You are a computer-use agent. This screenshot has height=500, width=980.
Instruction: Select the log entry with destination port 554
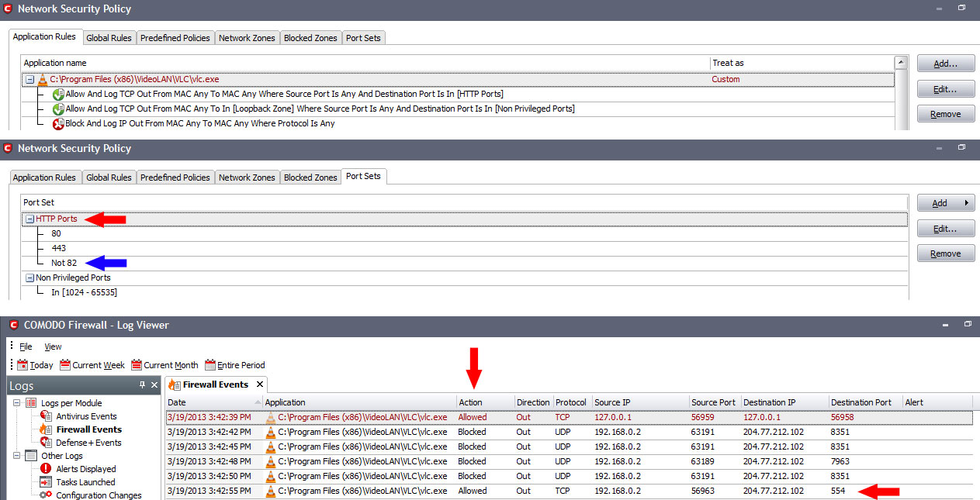[x=569, y=491]
